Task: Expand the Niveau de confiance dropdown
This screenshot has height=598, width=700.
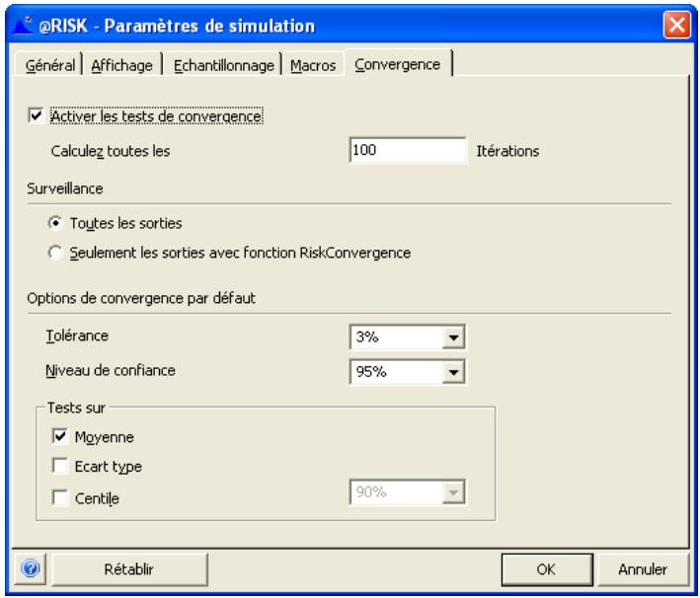Action: [454, 373]
